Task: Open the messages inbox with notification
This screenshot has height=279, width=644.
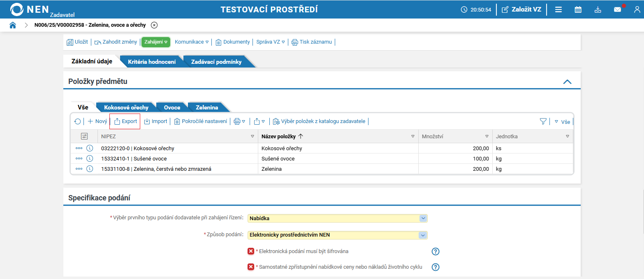Action: point(617,9)
